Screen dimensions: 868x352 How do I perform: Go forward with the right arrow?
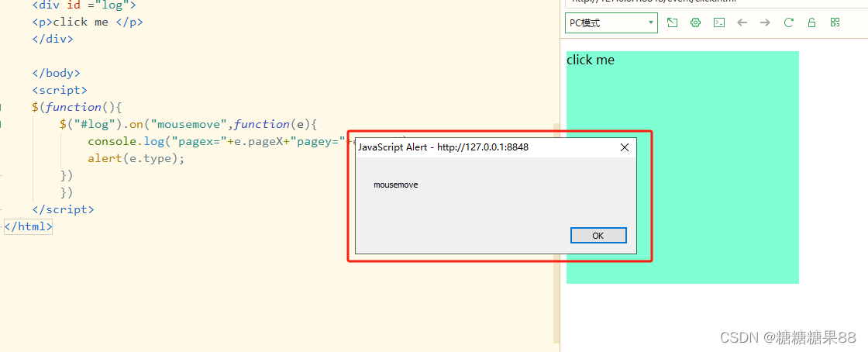765,22
